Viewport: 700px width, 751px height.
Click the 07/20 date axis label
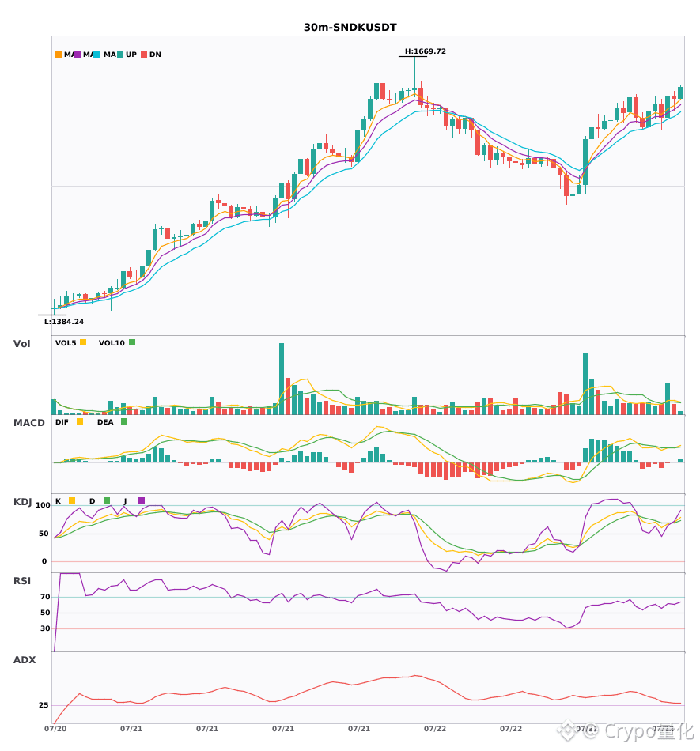(55, 729)
